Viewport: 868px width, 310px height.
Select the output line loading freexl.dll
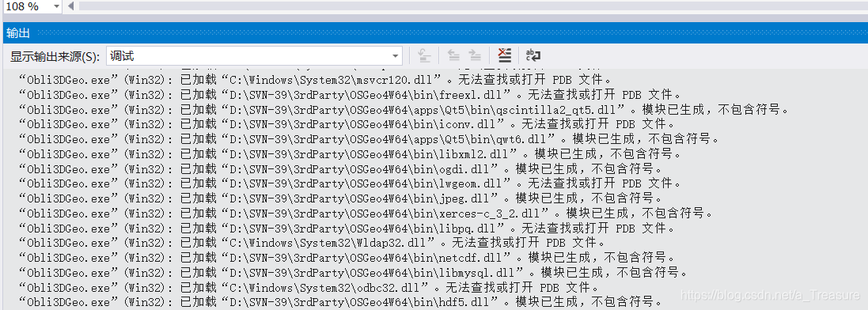point(350,94)
